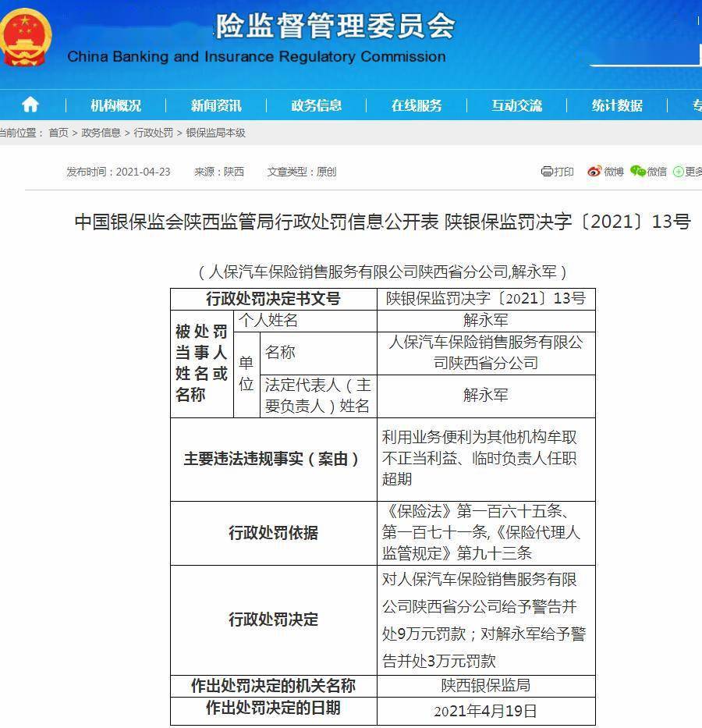Screen dimensions: 702x728
Task: Click the Chinese site title banner text
Action: point(335,26)
